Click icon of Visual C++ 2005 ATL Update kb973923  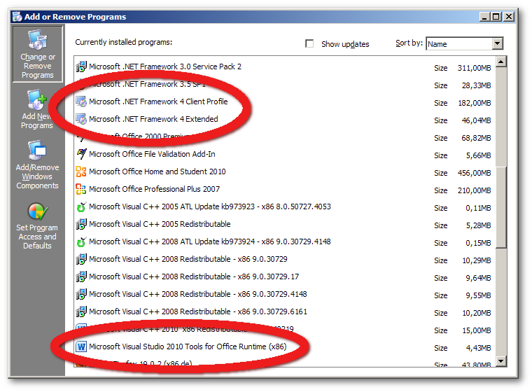pos(81,206)
